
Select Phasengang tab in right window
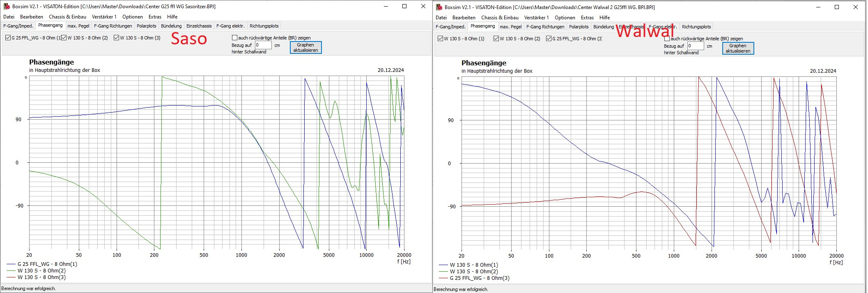click(483, 26)
